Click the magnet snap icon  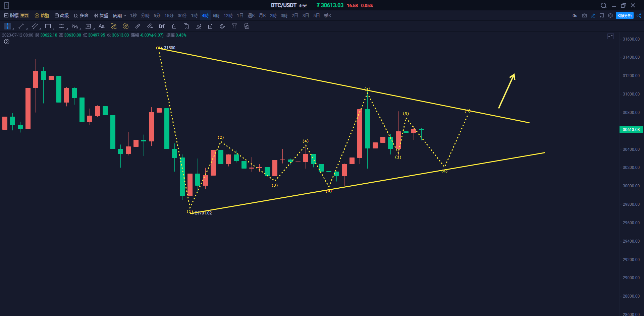[x=222, y=26]
